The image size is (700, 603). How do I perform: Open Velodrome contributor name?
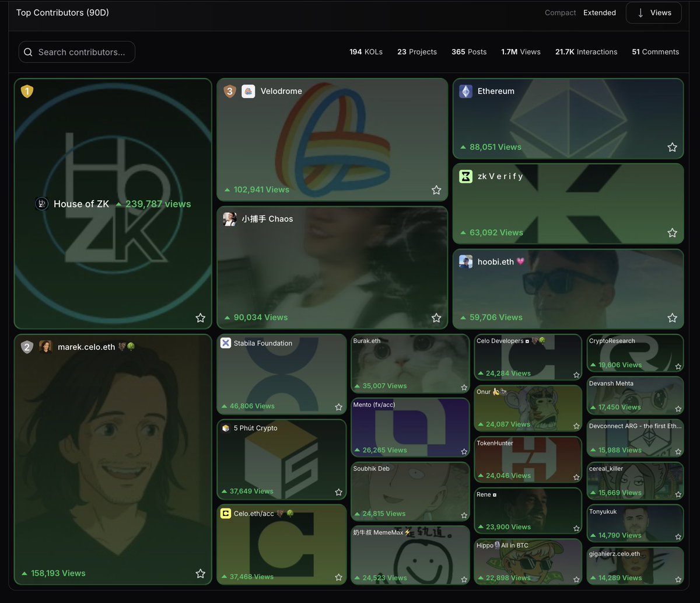[x=281, y=92]
